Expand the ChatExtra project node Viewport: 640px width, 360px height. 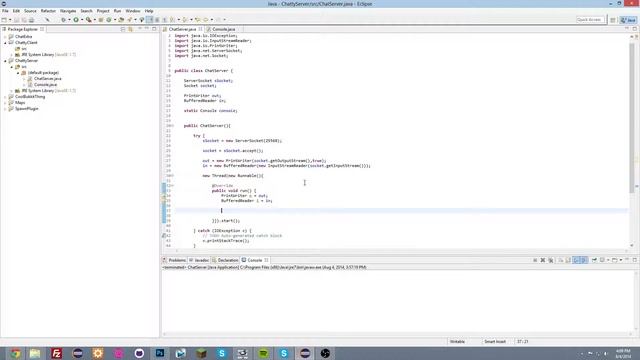5,37
